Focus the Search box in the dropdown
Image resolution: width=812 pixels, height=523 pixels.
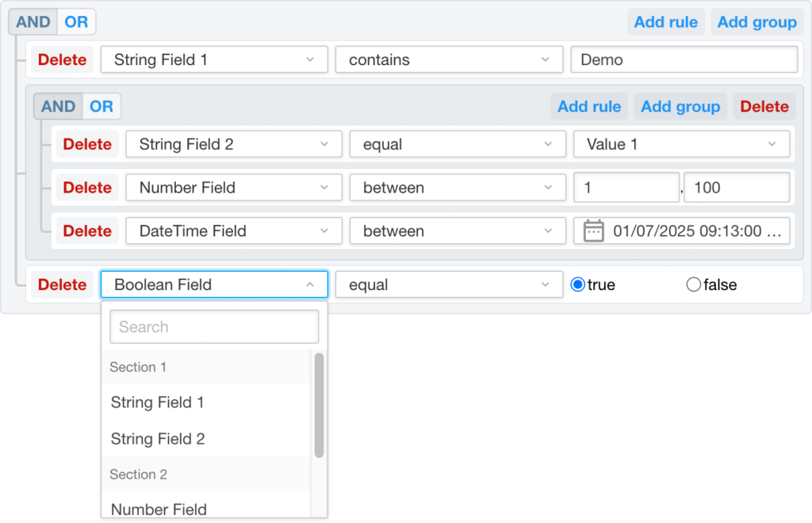pos(214,326)
